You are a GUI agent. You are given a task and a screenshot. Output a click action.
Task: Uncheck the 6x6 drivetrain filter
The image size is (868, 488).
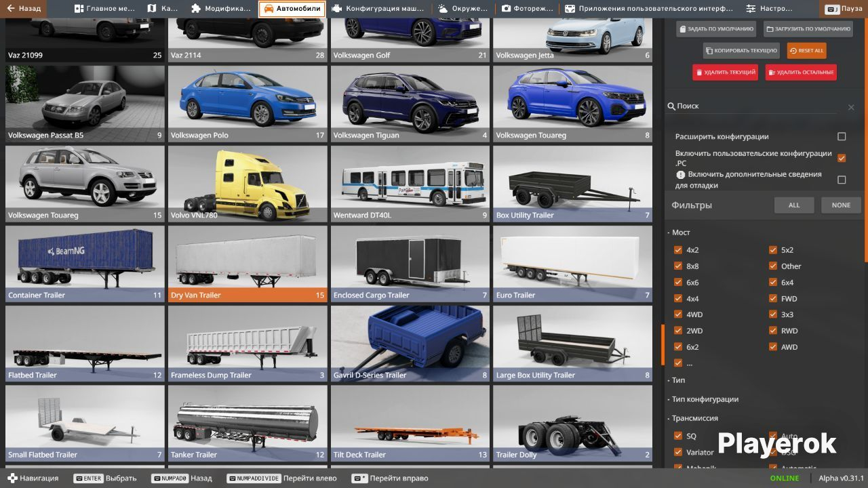click(678, 283)
